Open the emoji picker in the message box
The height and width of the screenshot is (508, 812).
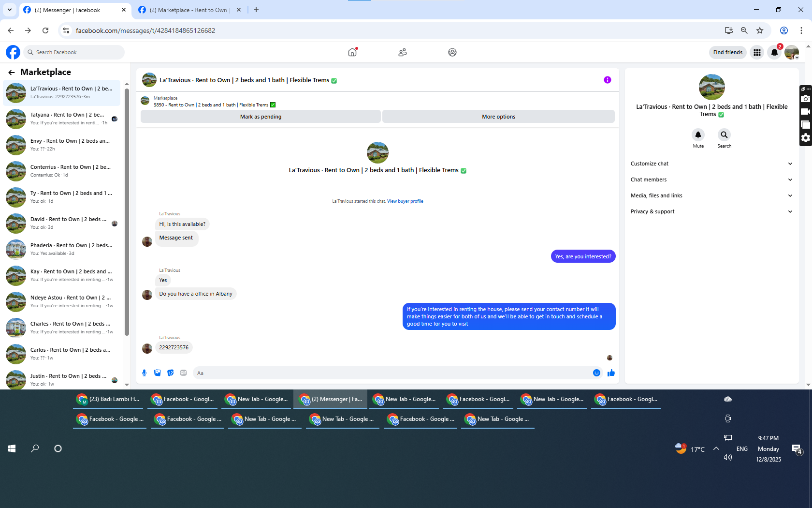coord(596,373)
